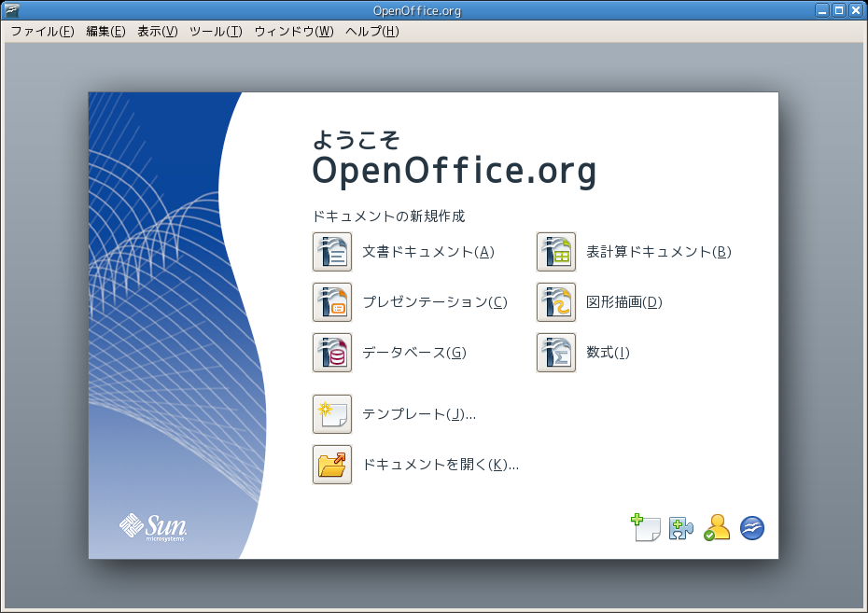Screen dimensions: 868x613
Task: Open the 表示(V) menu
Action: pos(158,32)
